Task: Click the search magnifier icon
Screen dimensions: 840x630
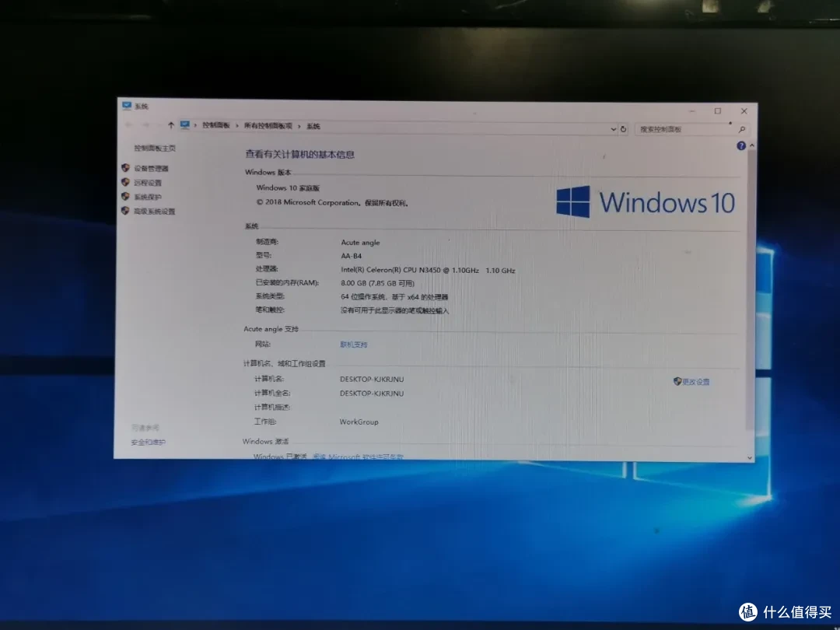Action: coord(742,130)
